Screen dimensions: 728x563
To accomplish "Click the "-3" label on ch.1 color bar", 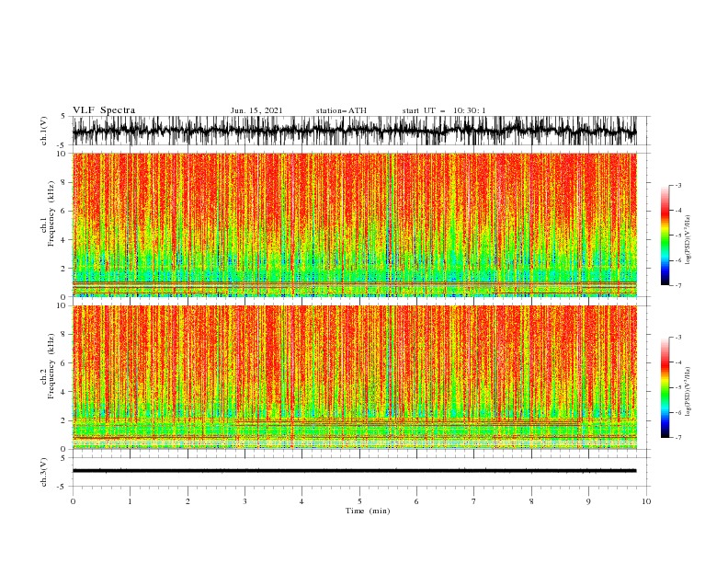I will [x=677, y=185].
